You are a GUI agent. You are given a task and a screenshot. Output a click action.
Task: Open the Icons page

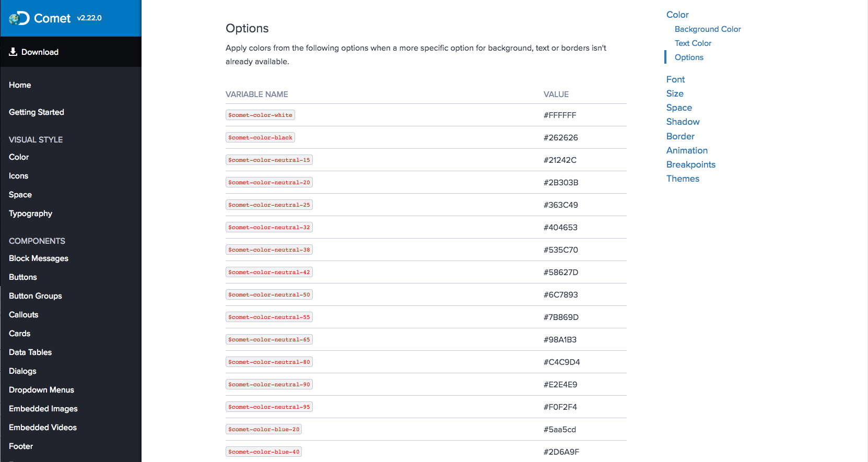point(18,176)
